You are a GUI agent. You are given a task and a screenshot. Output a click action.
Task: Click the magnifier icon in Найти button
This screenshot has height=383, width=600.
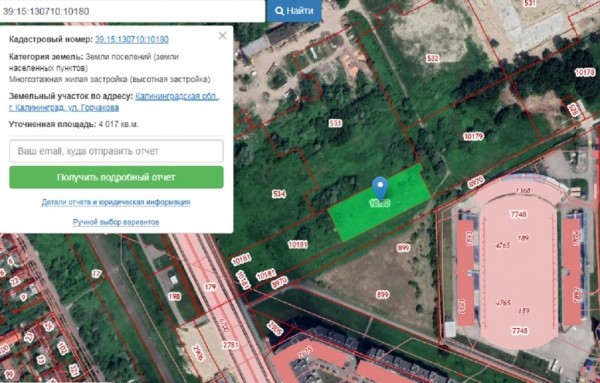279,11
